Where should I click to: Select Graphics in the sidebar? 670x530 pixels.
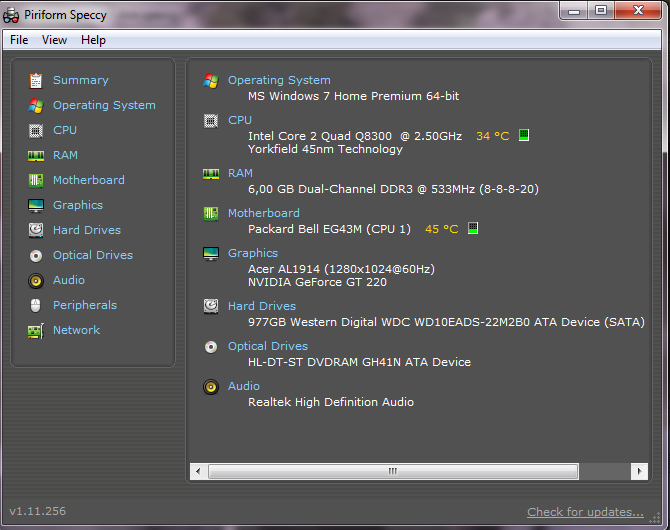78,205
